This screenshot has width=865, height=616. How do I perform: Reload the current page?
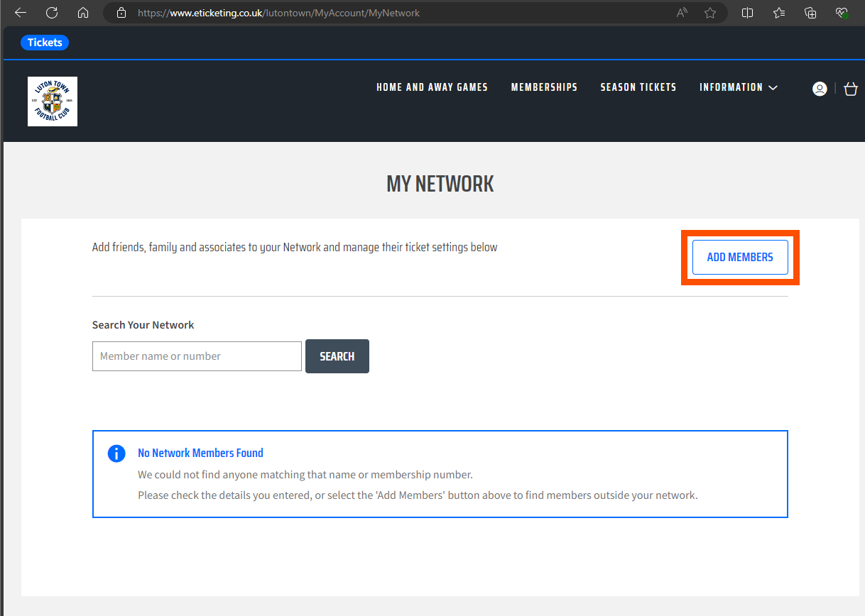pos(52,13)
